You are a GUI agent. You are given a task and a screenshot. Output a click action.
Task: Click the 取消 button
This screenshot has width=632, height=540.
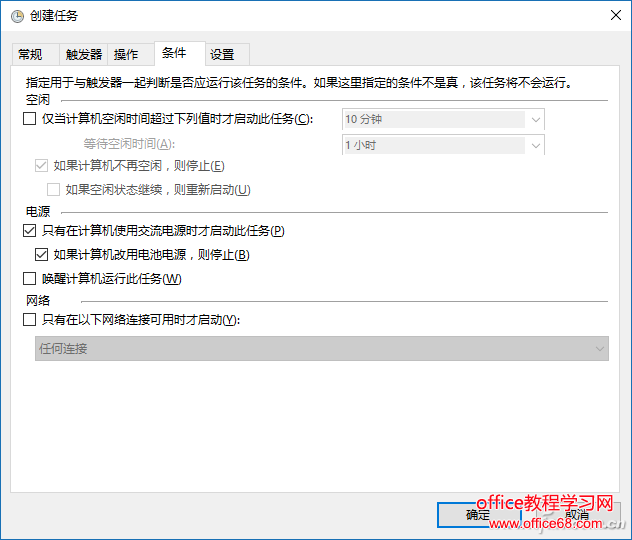pyautogui.click(x=577, y=515)
